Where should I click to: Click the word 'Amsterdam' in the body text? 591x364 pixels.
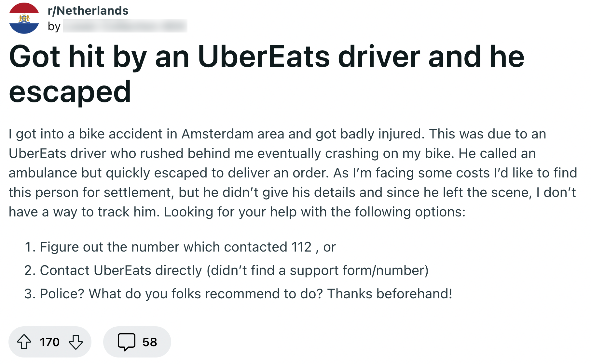(x=218, y=133)
